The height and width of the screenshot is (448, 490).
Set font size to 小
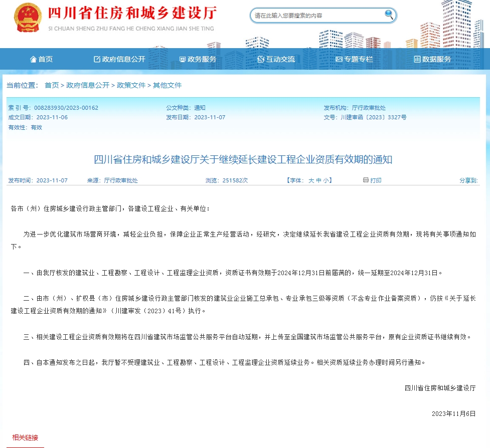[x=325, y=180]
